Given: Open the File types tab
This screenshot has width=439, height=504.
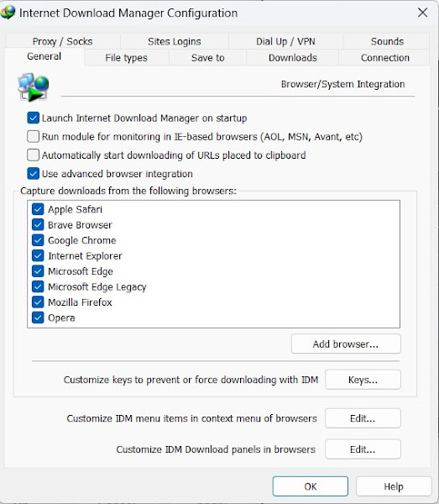Looking at the screenshot, I should pos(126,58).
